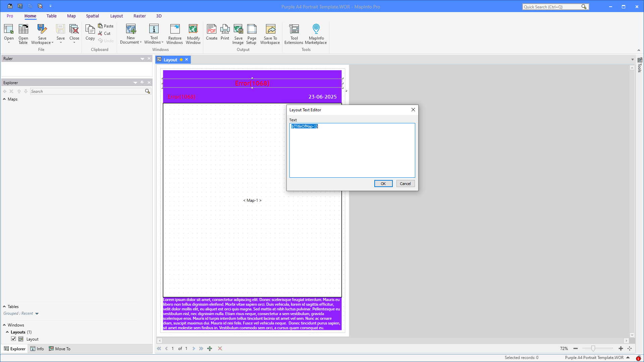Click the add page plus icon
Image resolution: width=644 pixels, height=362 pixels.
(210, 349)
